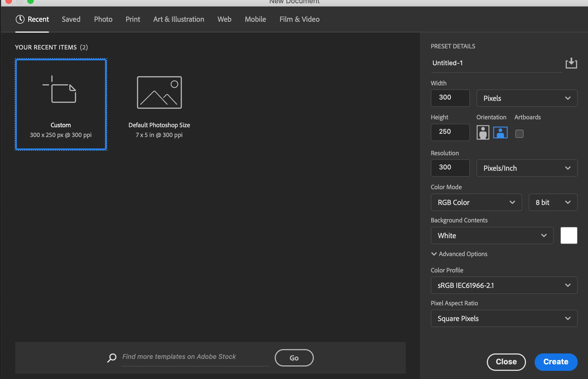This screenshot has width=588, height=379.
Task: Click the Recent clock icon
Action: [x=20, y=19]
